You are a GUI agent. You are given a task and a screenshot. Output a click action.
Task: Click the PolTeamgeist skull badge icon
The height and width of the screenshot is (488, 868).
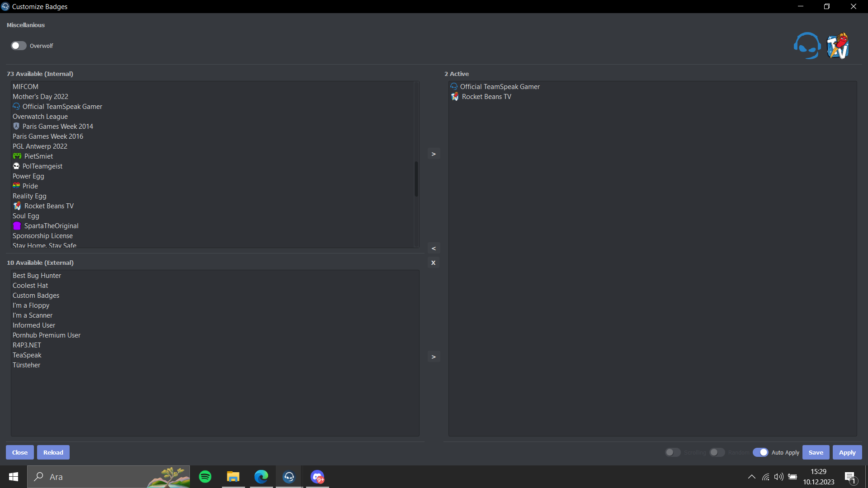pyautogui.click(x=16, y=166)
